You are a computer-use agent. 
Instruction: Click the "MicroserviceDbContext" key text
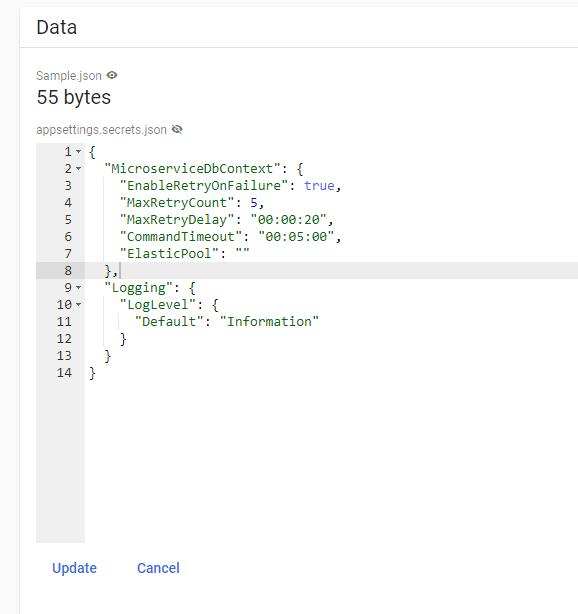[x=192, y=169]
